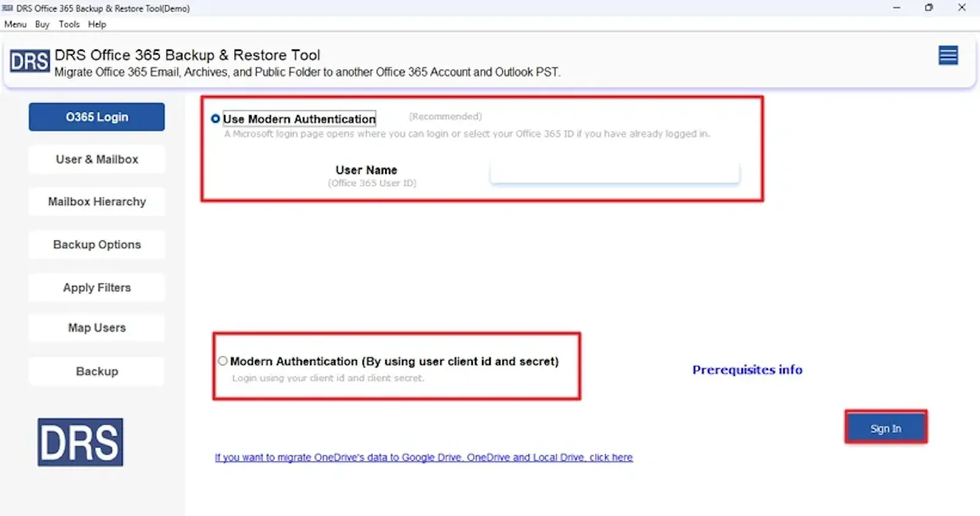Open Backup Options step
Image resolution: width=980 pixels, height=516 pixels.
97,244
